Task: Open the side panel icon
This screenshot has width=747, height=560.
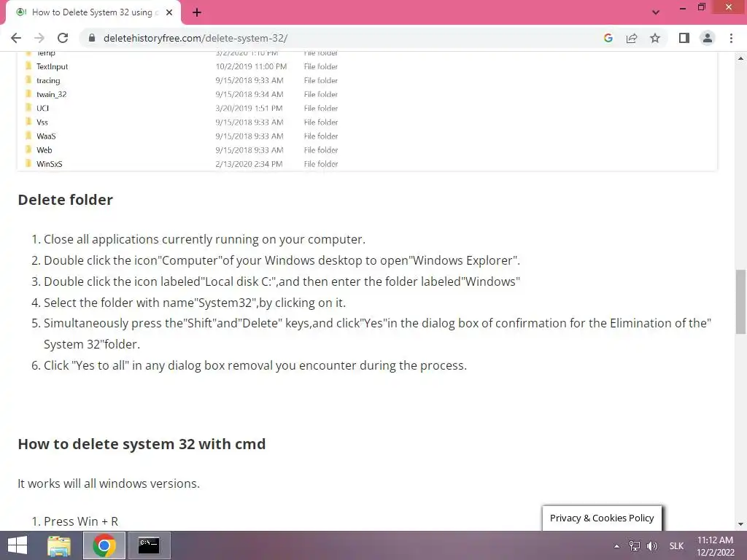Action: click(x=684, y=38)
